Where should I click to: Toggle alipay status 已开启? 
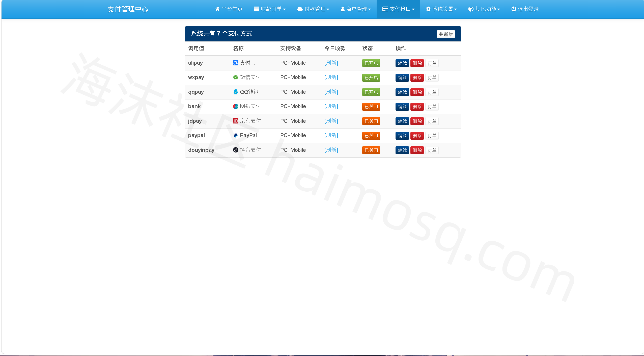tap(371, 63)
